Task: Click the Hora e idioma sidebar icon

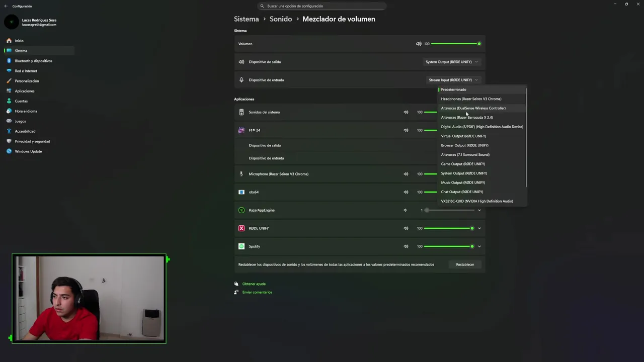Action: (9, 111)
